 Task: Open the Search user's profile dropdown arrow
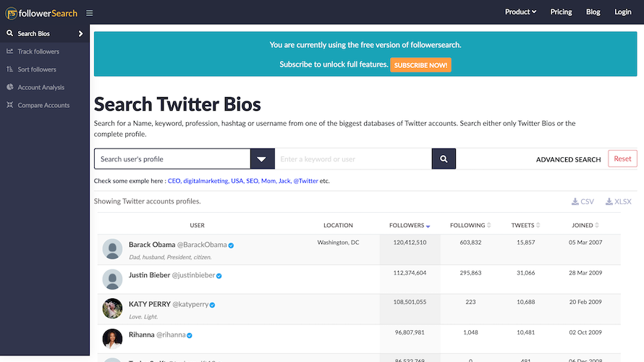coord(262,159)
